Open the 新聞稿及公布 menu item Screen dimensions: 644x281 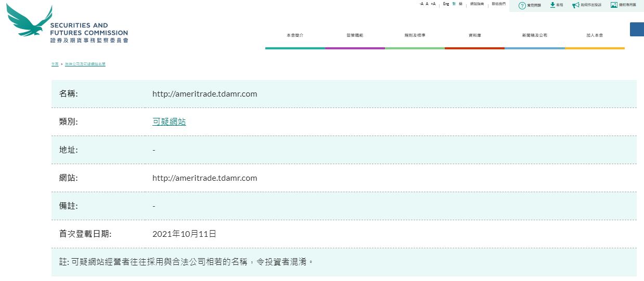pos(534,35)
